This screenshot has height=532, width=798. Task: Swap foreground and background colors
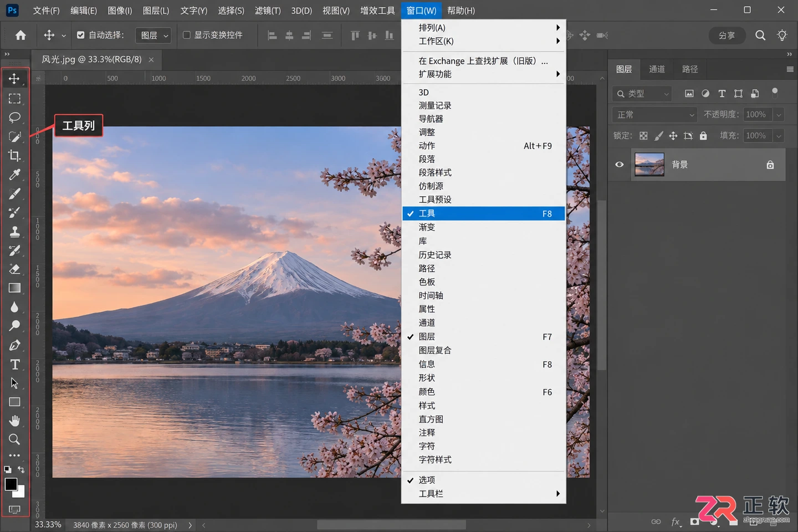pyautogui.click(x=21, y=470)
